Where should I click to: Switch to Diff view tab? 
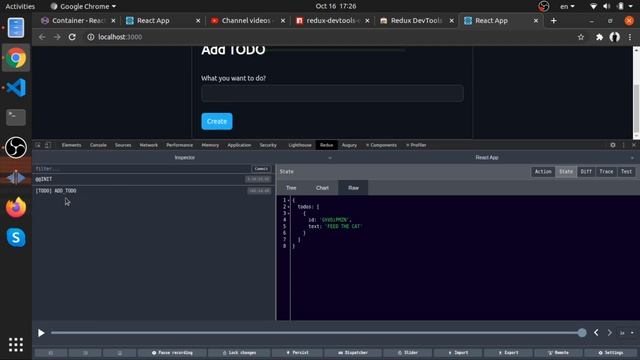coord(586,172)
